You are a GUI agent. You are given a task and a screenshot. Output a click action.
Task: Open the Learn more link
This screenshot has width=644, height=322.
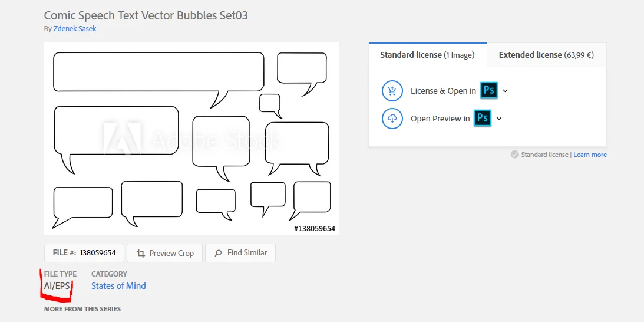pyautogui.click(x=590, y=155)
